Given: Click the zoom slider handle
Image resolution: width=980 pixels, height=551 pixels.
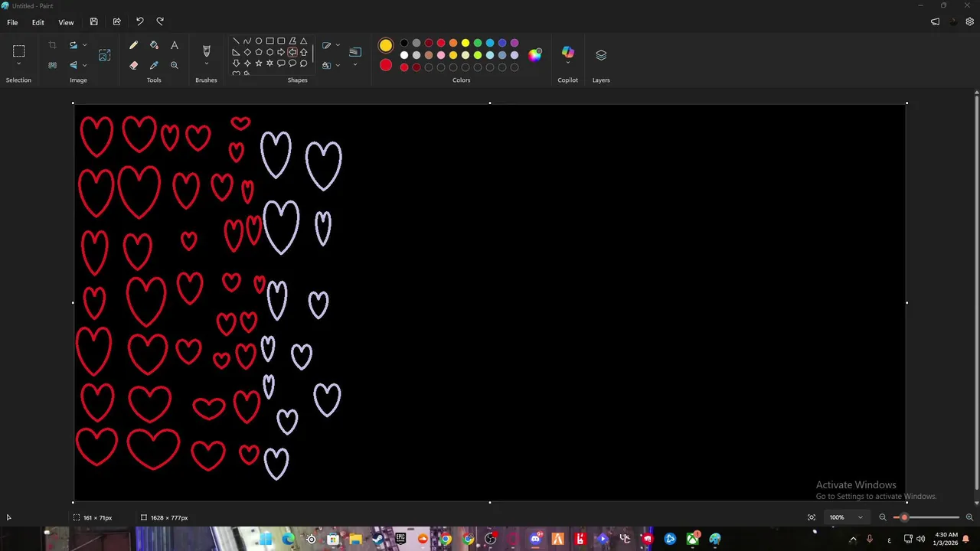Looking at the screenshot, I should pos(904,517).
